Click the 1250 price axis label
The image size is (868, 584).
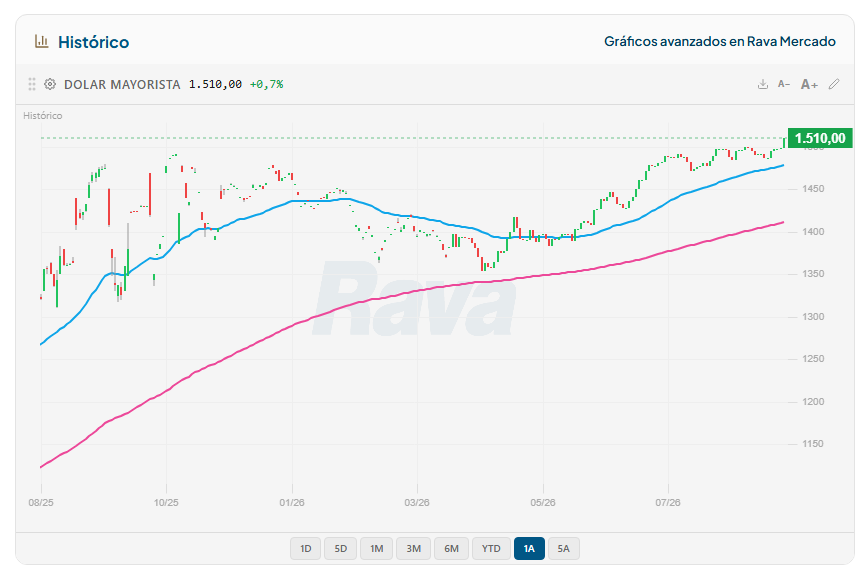click(813, 359)
